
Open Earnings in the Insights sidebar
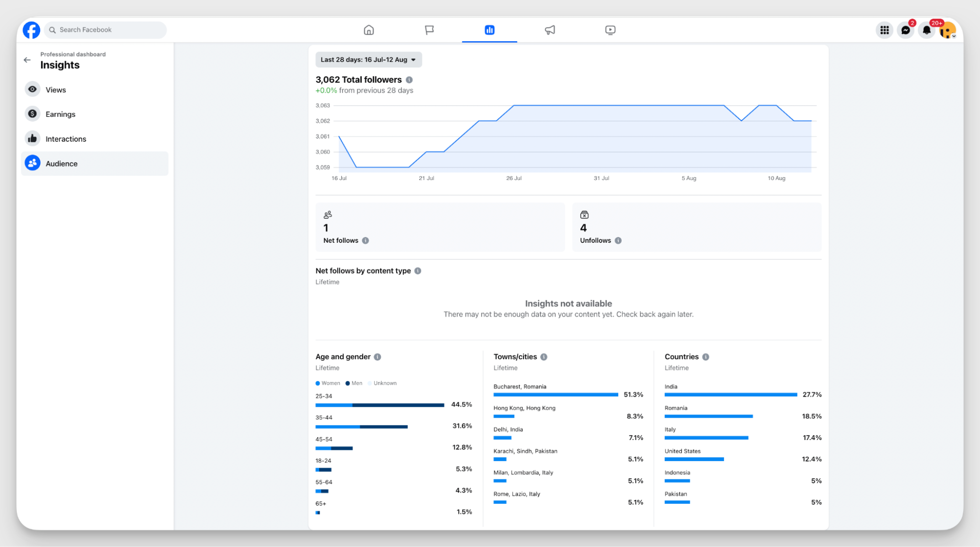[95, 114]
